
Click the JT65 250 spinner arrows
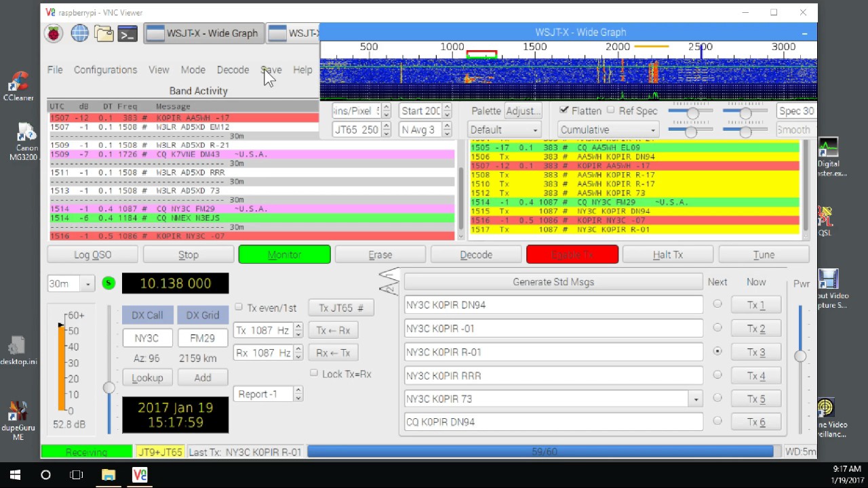click(x=387, y=129)
